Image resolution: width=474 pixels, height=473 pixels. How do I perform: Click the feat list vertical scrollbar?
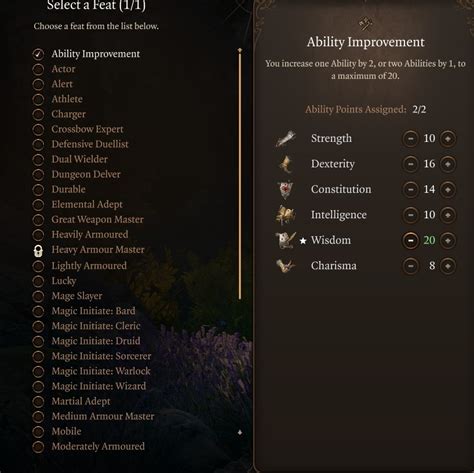click(240, 174)
